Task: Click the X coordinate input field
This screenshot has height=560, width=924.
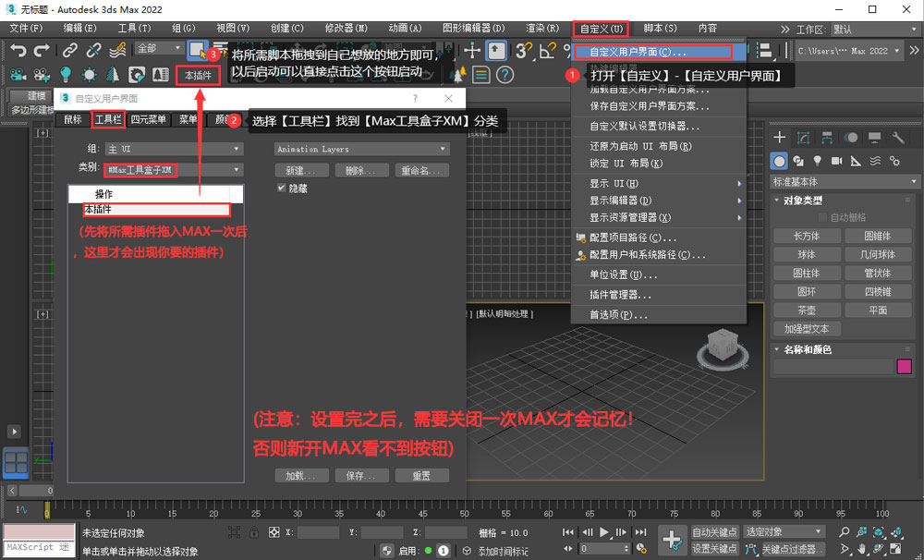Action: [x=318, y=532]
